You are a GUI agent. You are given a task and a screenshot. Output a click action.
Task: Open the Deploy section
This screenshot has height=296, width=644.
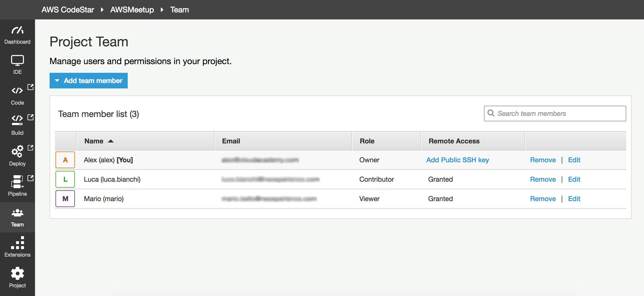click(x=17, y=156)
